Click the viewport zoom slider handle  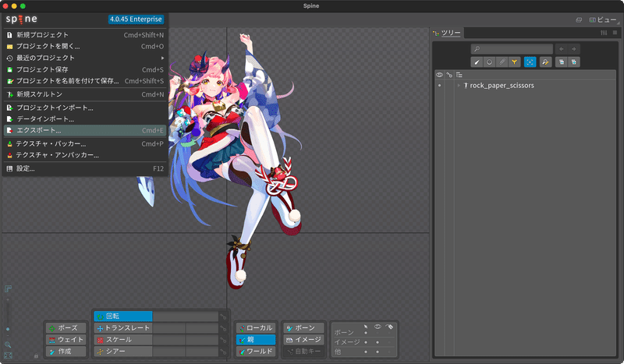(x=8, y=330)
